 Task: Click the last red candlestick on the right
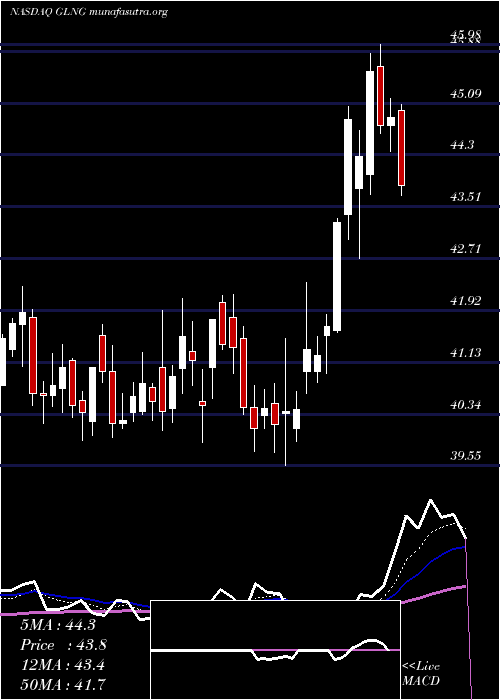tap(401, 148)
